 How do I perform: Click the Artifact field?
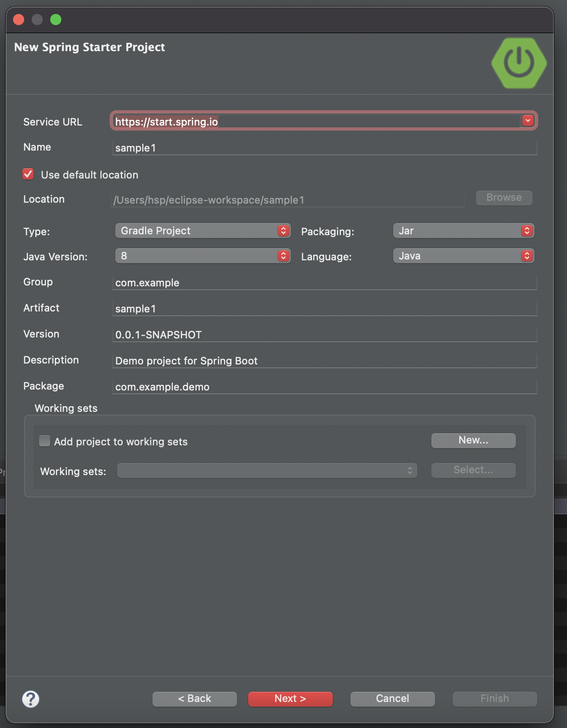click(x=324, y=309)
